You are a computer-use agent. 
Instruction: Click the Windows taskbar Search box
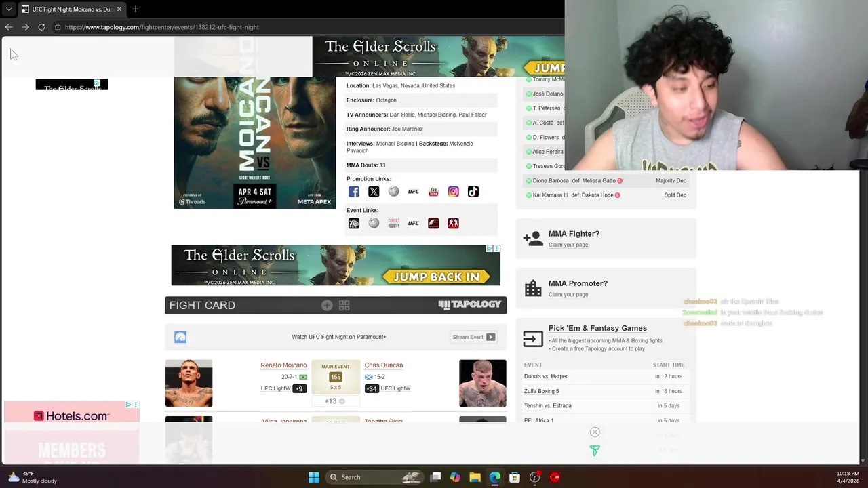(x=374, y=477)
